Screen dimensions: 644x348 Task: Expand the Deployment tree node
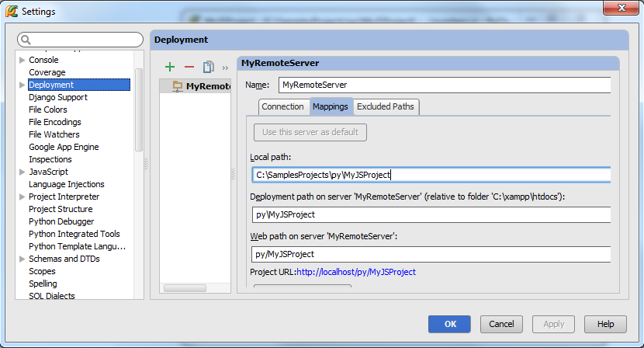[23, 85]
